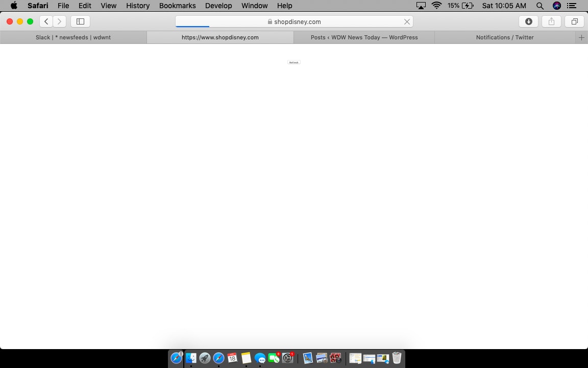This screenshot has height=368, width=588.
Task: Go forward using the forward arrow
Action: tap(60, 21)
